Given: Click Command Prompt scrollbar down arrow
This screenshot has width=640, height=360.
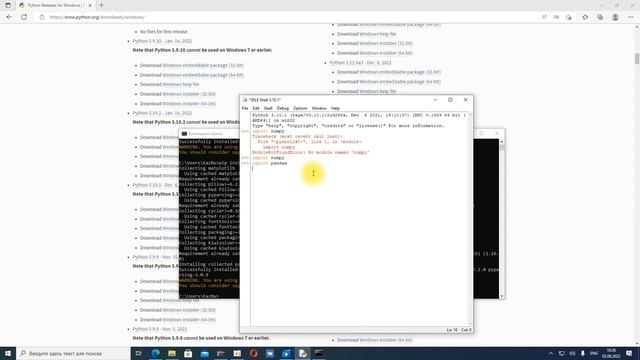Looking at the screenshot, I should (x=502, y=296).
